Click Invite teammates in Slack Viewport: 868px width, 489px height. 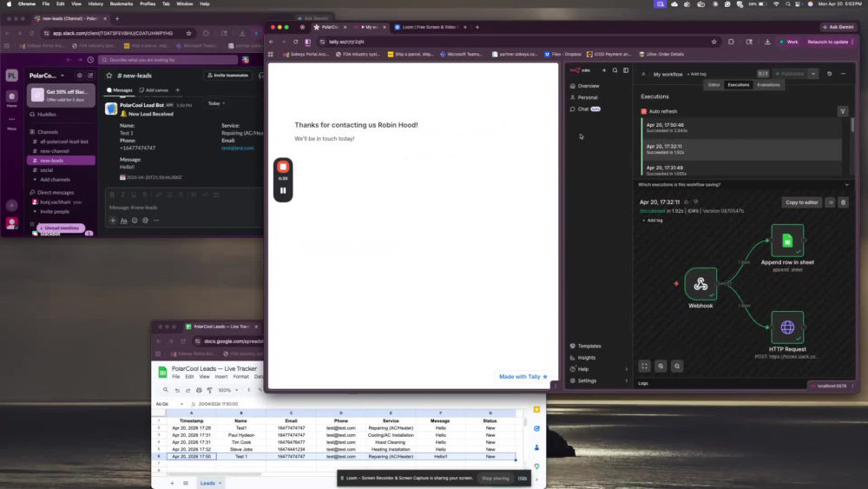coord(227,76)
